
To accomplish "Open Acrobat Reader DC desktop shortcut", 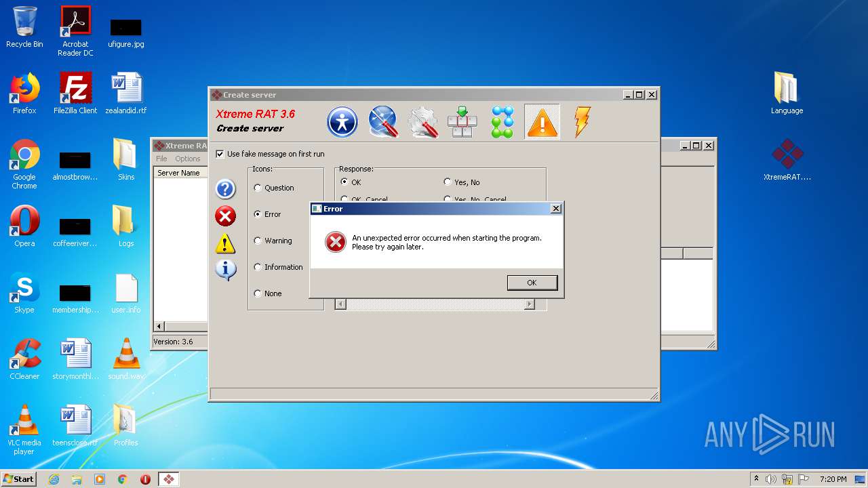I will click(x=75, y=31).
